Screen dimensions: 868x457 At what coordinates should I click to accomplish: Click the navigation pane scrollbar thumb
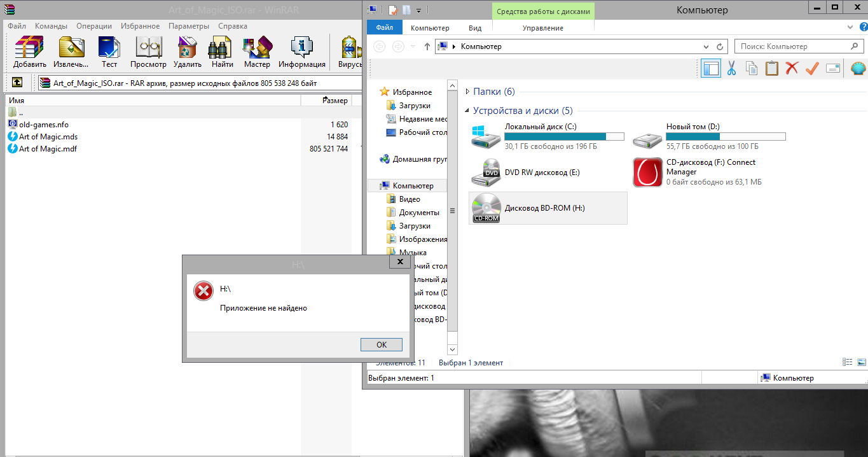(453, 211)
